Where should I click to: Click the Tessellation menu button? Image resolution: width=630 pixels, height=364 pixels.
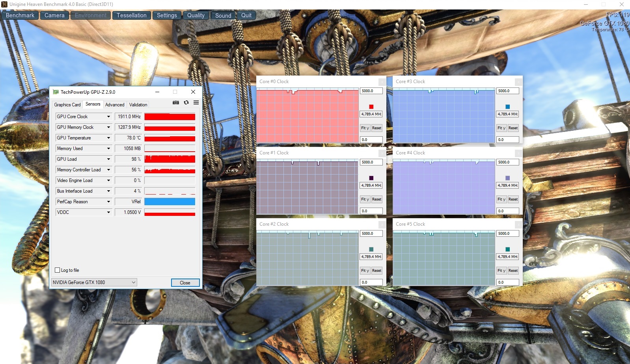tap(132, 15)
